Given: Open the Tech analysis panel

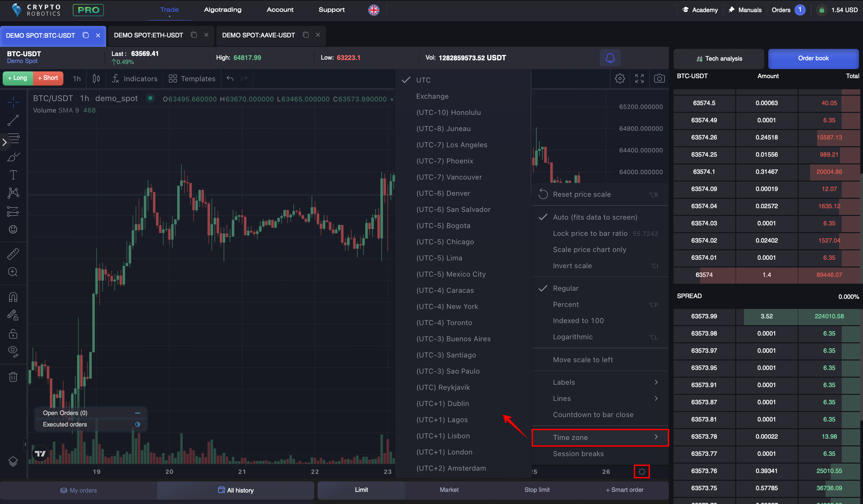Looking at the screenshot, I should pos(718,59).
